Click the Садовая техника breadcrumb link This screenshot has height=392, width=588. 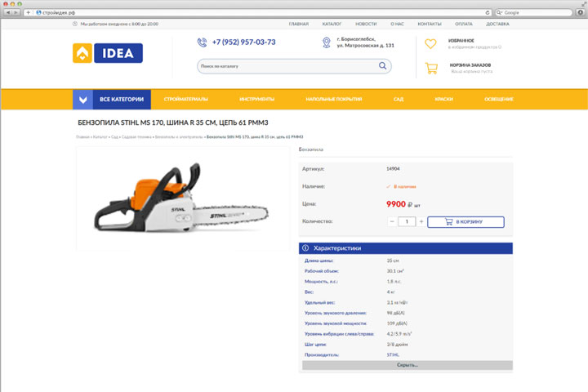pos(136,137)
